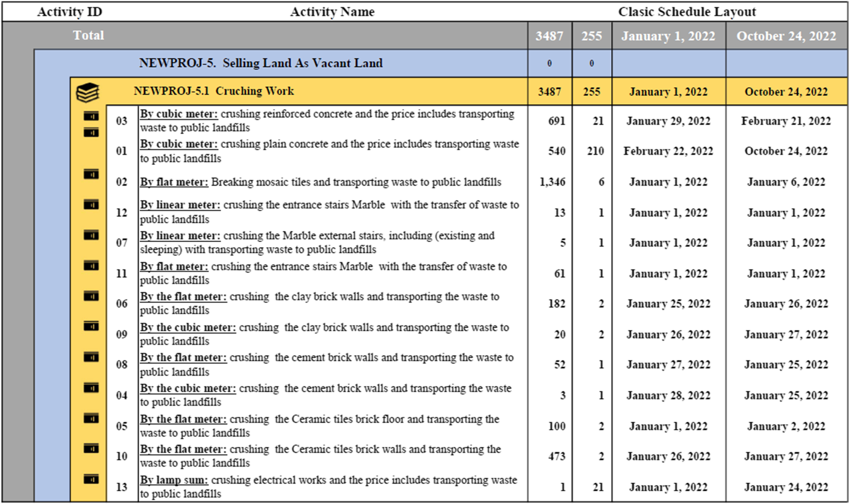Click the activity icon for row 04

tap(91, 388)
